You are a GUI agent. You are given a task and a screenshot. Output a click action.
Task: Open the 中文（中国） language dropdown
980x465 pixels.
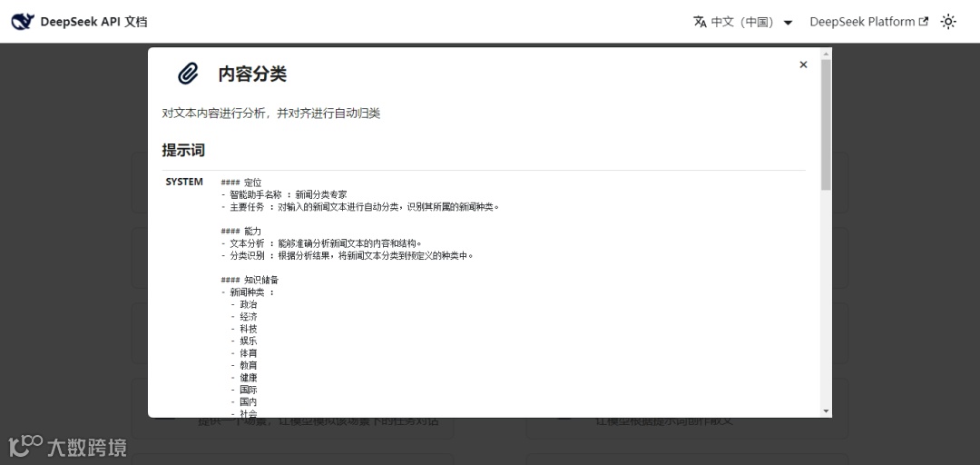pos(743,22)
